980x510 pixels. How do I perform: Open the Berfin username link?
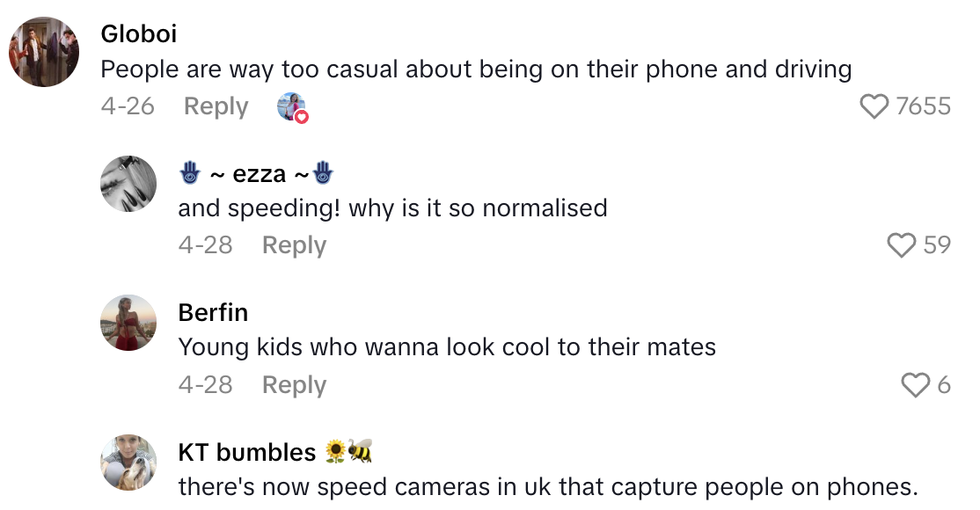(213, 313)
